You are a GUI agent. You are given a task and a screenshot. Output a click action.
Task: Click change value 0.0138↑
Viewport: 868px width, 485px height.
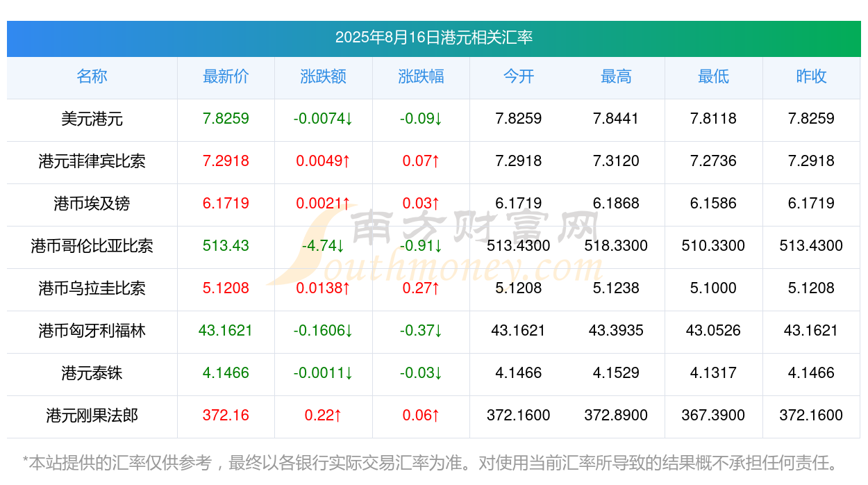(x=323, y=288)
